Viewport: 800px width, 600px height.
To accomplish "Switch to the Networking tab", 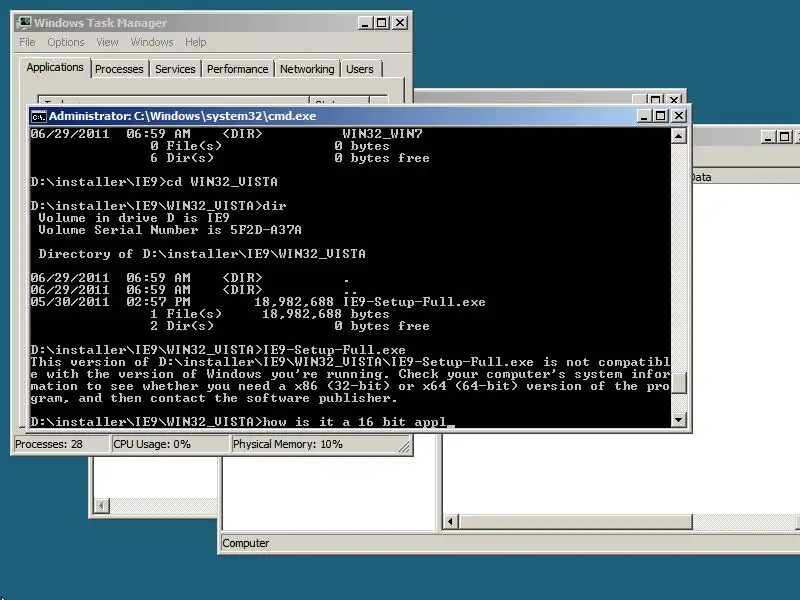I will coord(307,69).
